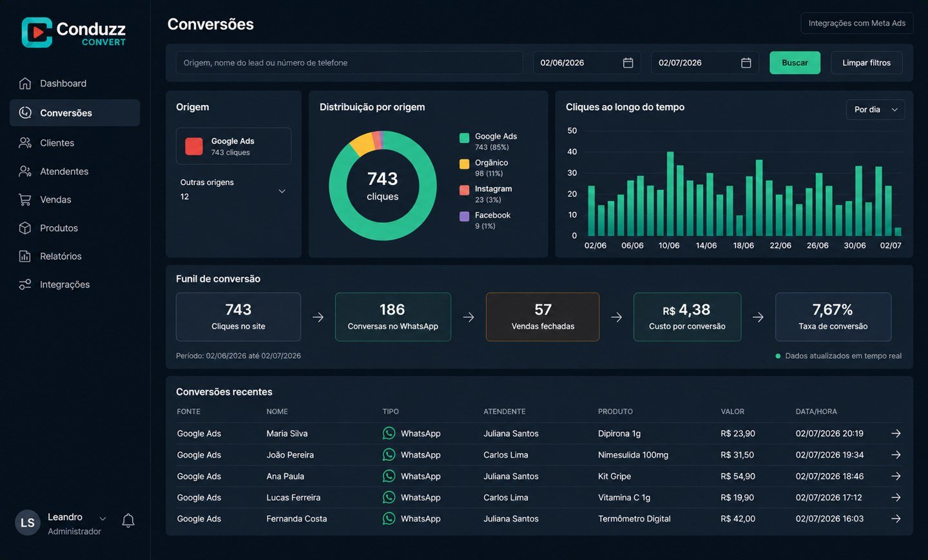The width and height of the screenshot is (928, 560).
Task: Open details arrow for Fernanda Costa conversion
Action: [x=896, y=518]
